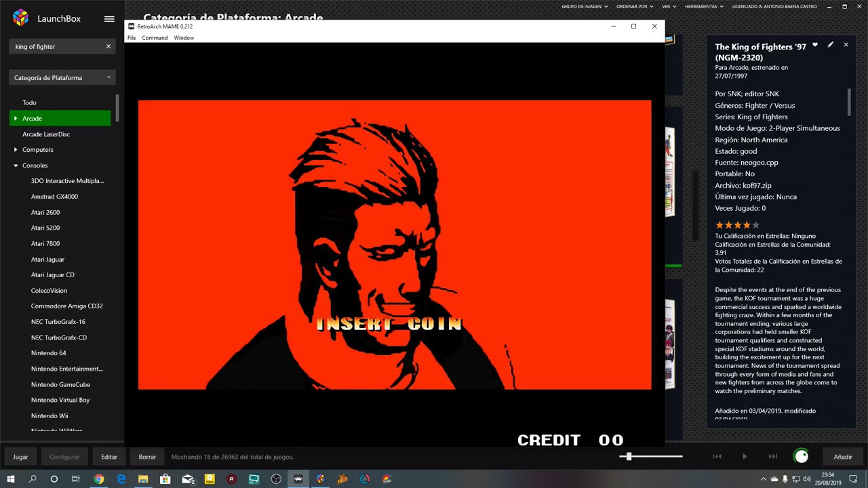The width and height of the screenshot is (868, 488).
Task: Select ColecoVision platform
Action: point(49,290)
